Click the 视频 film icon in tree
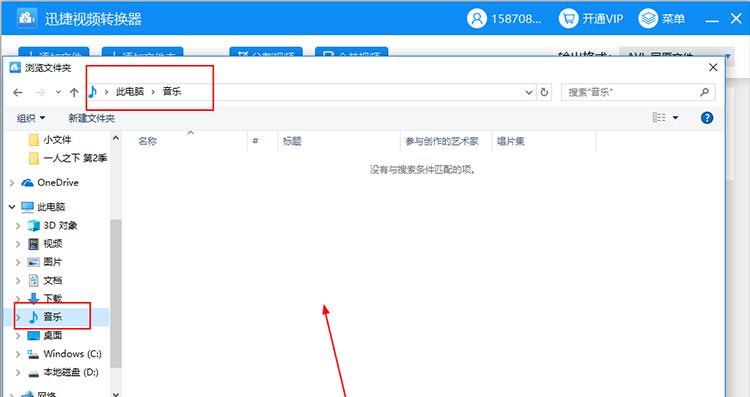Screen dimensions: 750x397 point(33,244)
